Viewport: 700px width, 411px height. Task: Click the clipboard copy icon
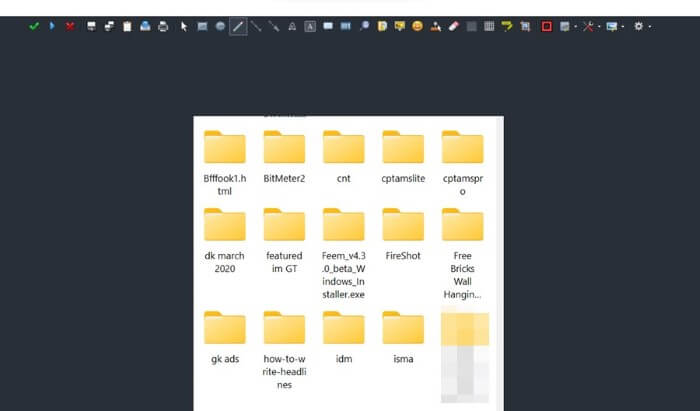(x=127, y=26)
